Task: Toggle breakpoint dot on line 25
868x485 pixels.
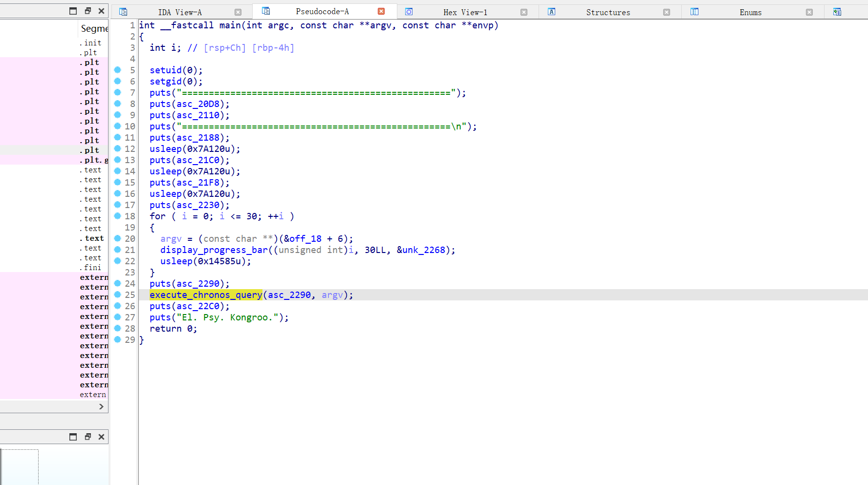Action: [x=117, y=295]
